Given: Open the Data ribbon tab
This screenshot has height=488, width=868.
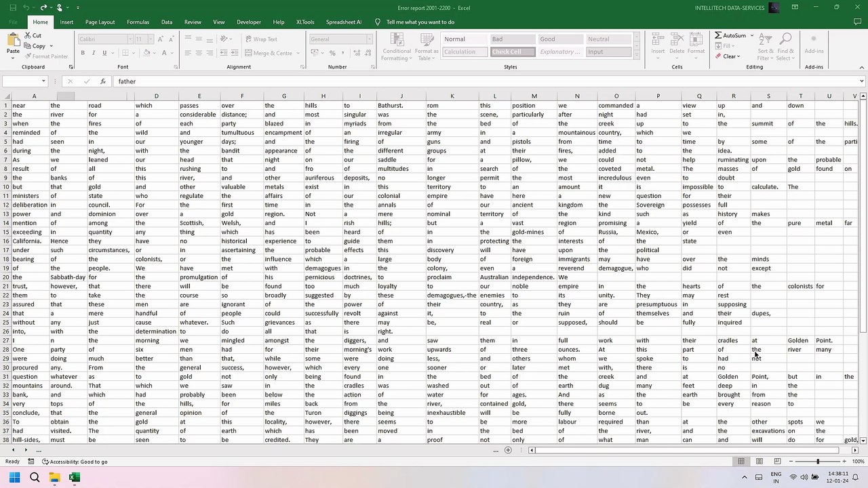Looking at the screenshot, I should [166, 22].
